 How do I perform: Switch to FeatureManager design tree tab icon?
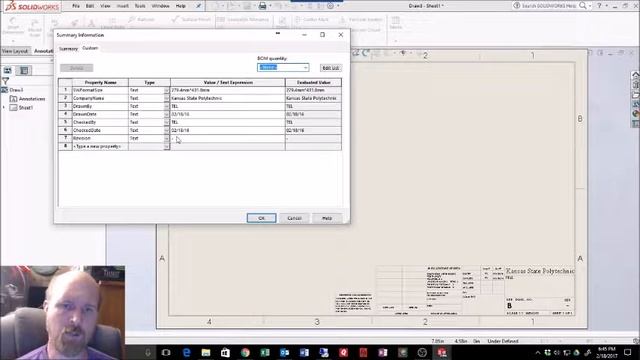pos(8,71)
